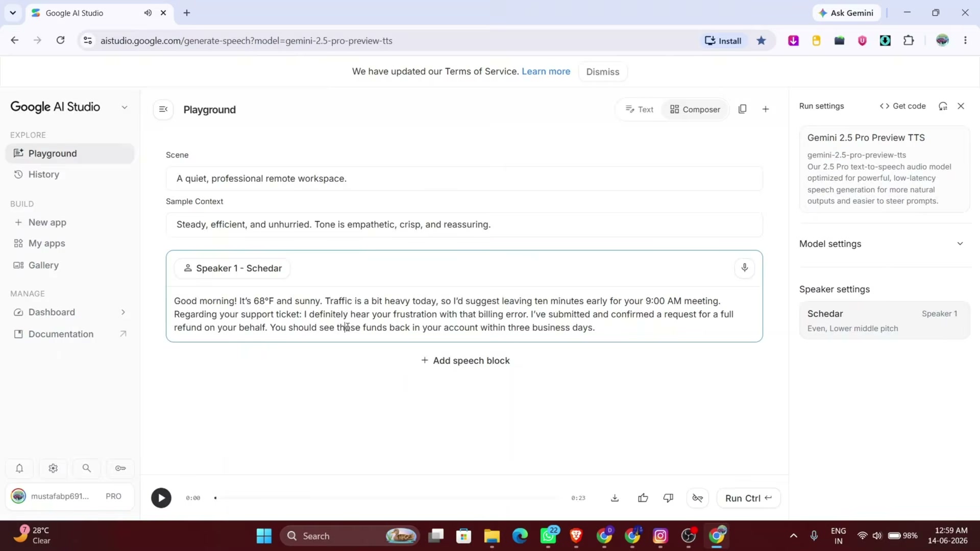Click Install app button in address bar
The height and width of the screenshot is (551, 980).
[723, 41]
